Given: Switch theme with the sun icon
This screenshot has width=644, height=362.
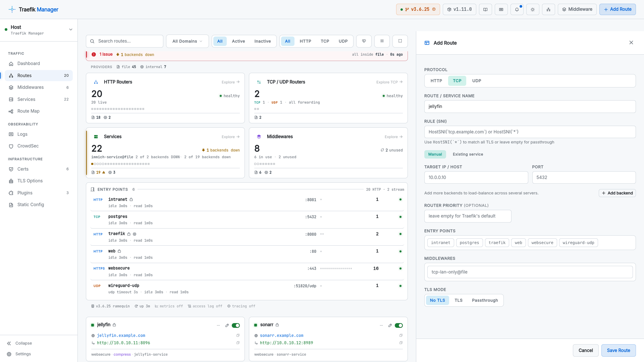Looking at the screenshot, I should click(x=533, y=9).
